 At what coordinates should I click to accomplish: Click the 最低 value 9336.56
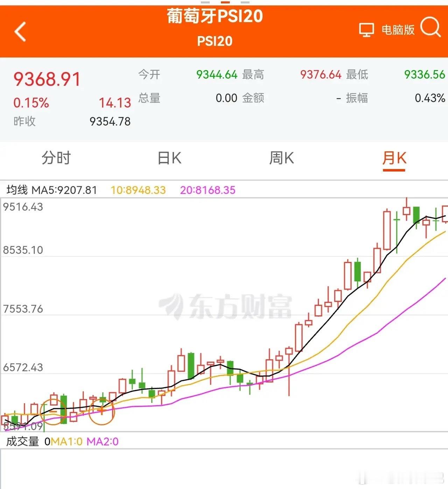point(425,75)
